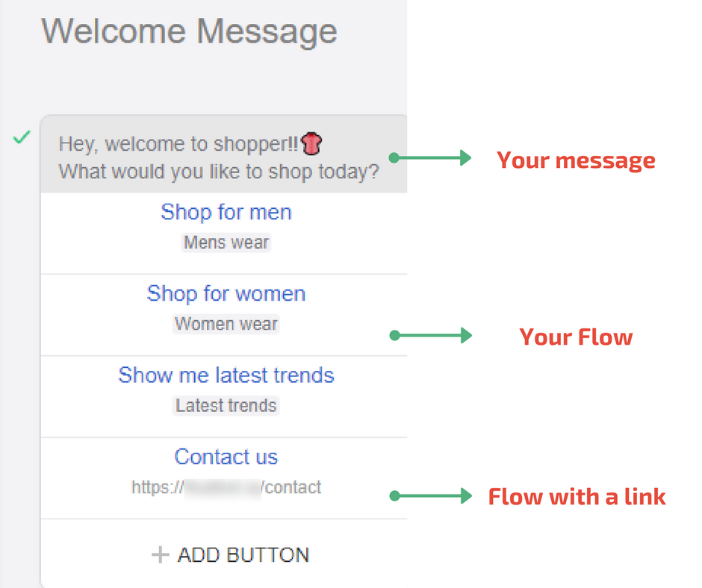Open the Contact us link button
This screenshot has height=588, width=702.
[x=226, y=457]
